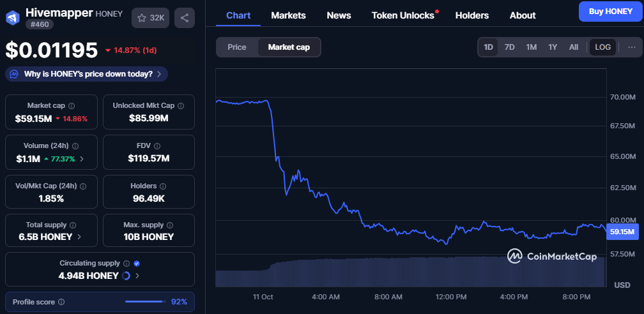Click the star watchlist icon
Viewport: 644px width, 314px height.
[142, 18]
